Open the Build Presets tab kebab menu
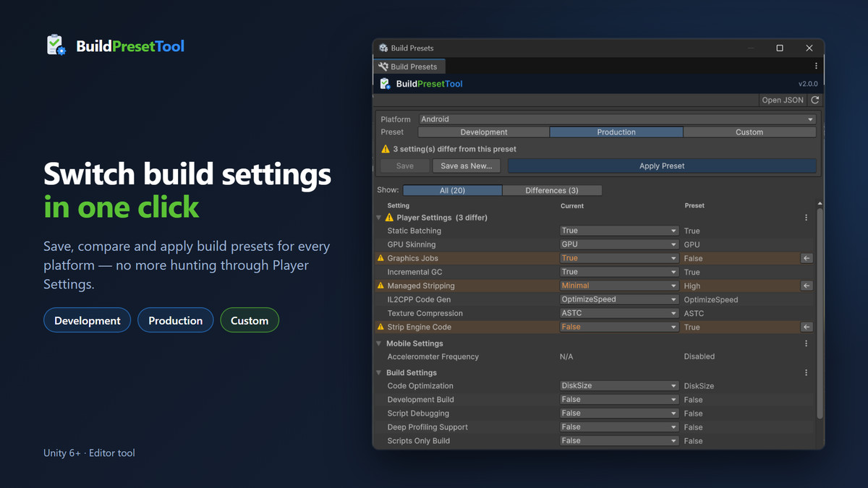Viewport: 868px width, 488px height. [816, 67]
